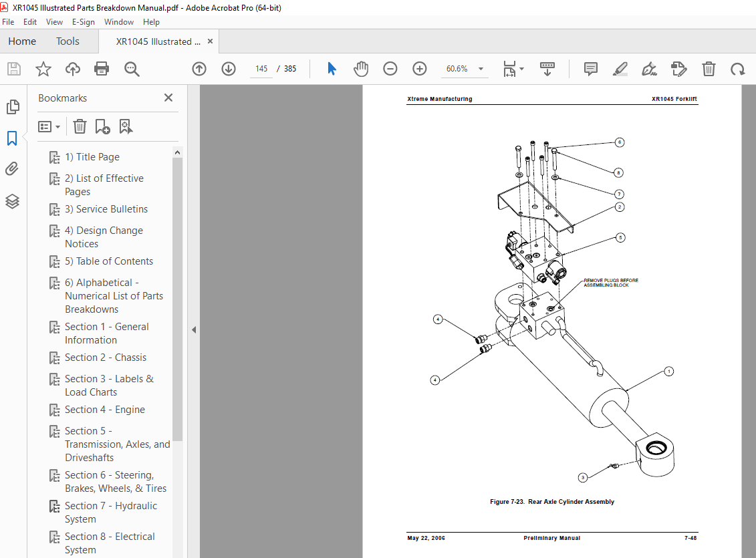
Task: Open 2) List of Effective Pages bookmark
Action: (x=104, y=185)
